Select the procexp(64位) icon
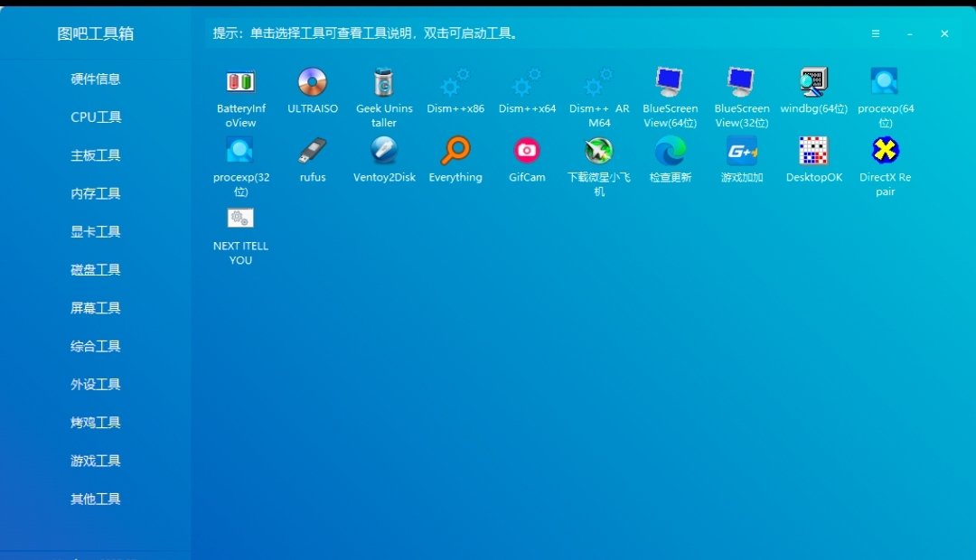The height and width of the screenshot is (560, 976). click(x=885, y=81)
